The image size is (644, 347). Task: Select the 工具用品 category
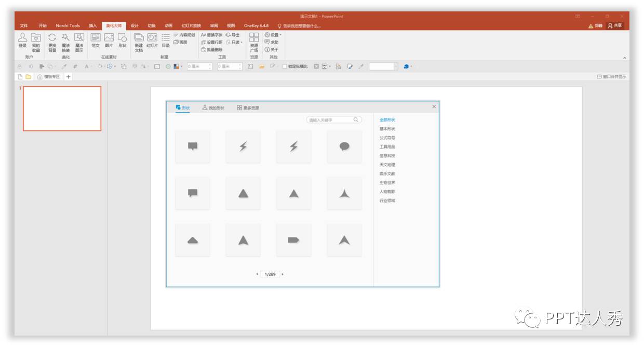pyautogui.click(x=387, y=146)
